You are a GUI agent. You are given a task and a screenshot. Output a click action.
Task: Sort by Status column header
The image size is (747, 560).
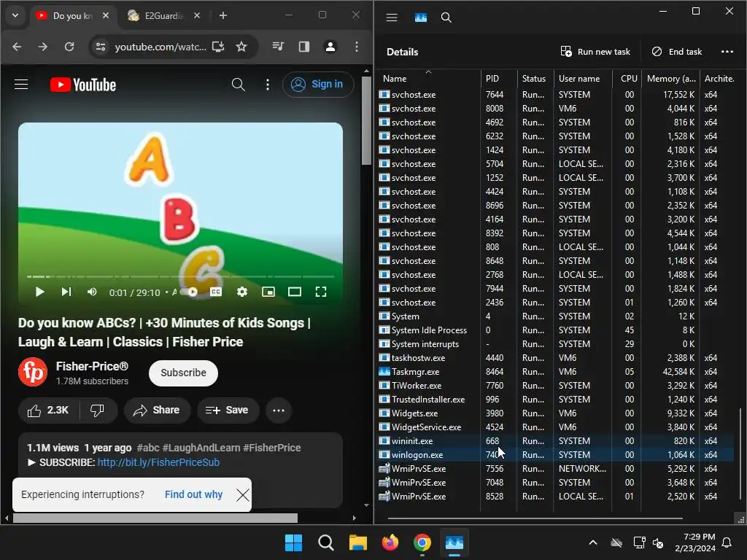(x=535, y=79)
